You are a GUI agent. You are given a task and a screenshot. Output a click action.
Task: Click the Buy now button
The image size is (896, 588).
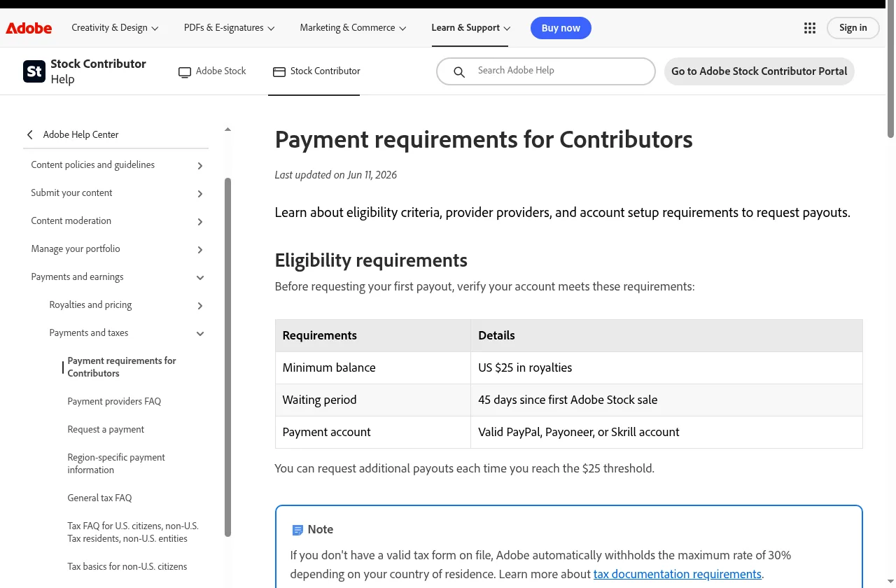tap(561, 28)
